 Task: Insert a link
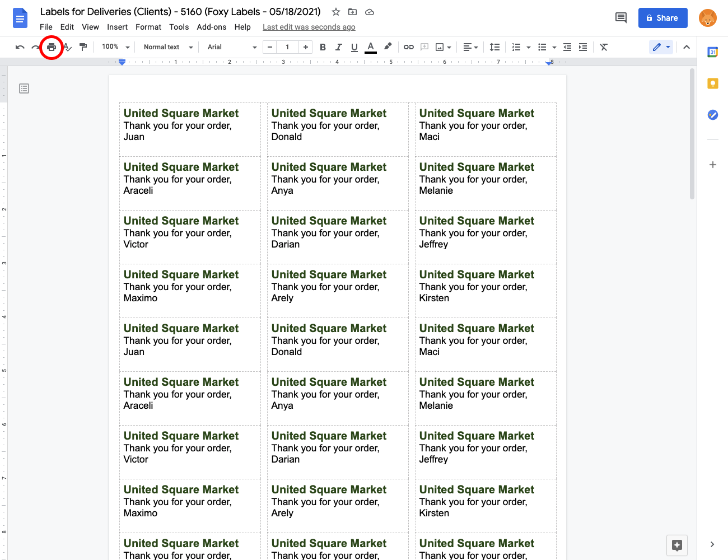tap(408, 47)
